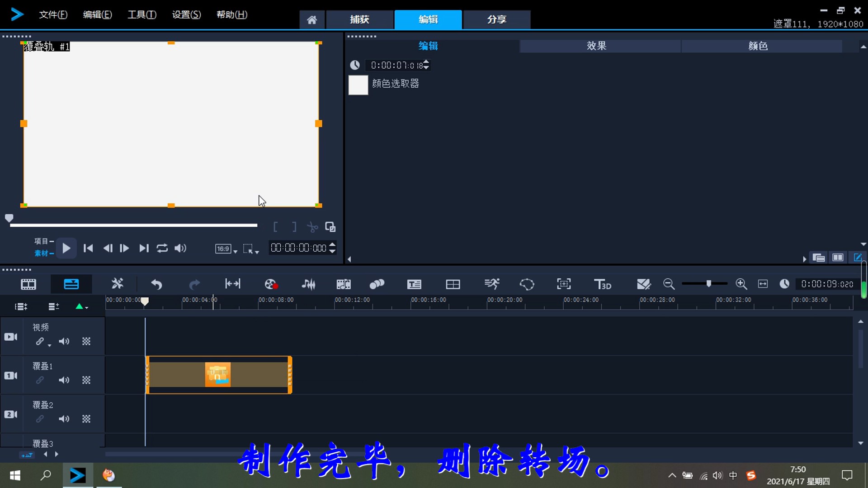Click the preview scrubber bar

(133, 225)
